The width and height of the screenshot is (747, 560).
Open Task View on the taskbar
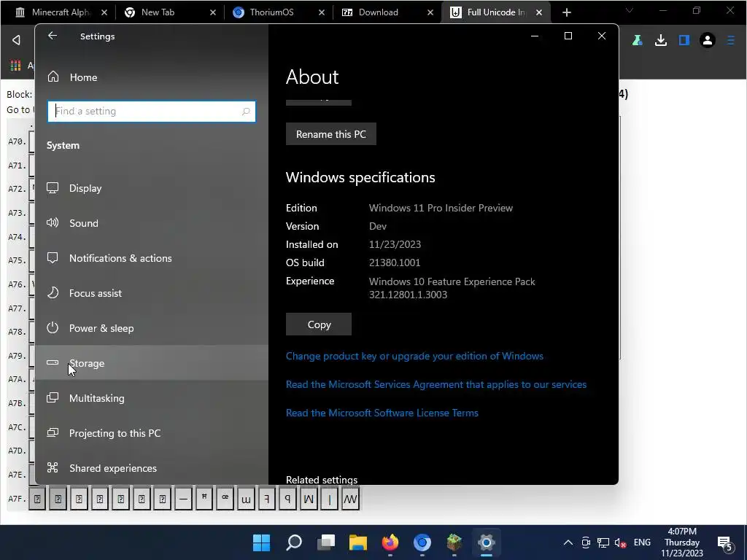(326, 542)
